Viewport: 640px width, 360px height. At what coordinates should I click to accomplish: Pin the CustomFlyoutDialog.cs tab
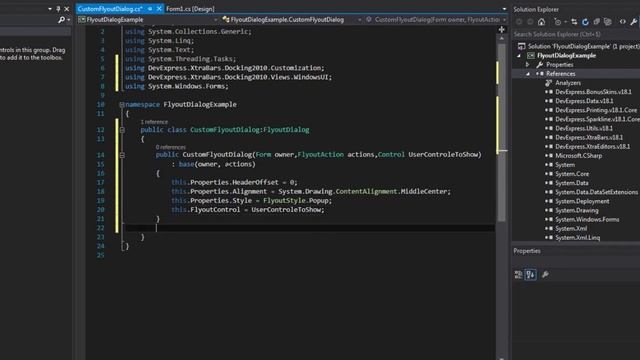pyautogui.click(x=150, y=9)
